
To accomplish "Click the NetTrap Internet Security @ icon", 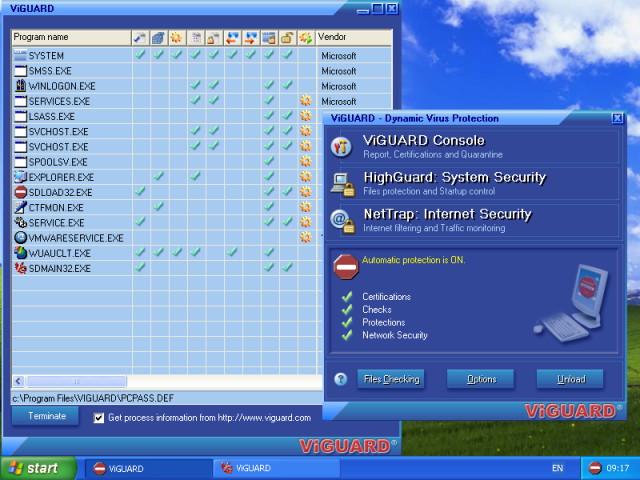I will [x=342, y=220].
